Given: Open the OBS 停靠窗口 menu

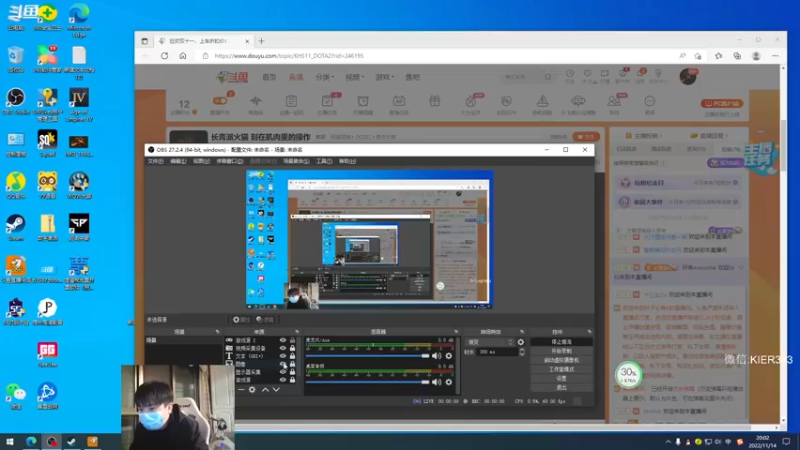Looking at the screenshot, I should (x=230, y=161).
